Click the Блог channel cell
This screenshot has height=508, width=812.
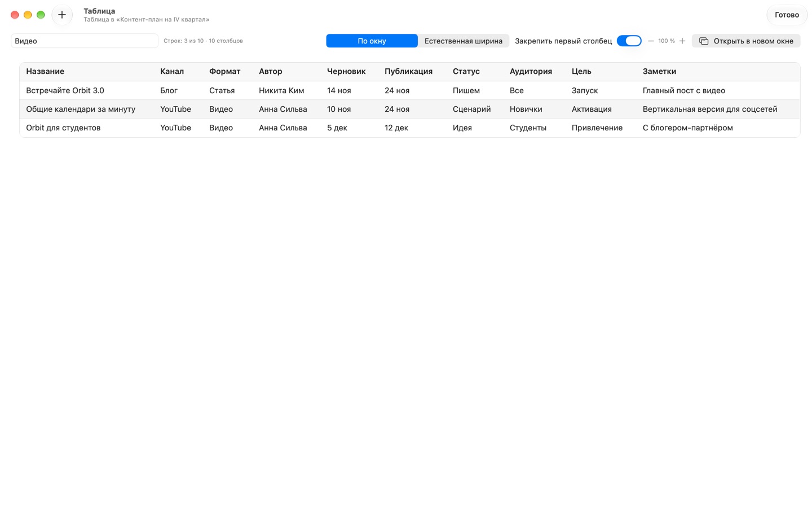click(x=169, y=90)
